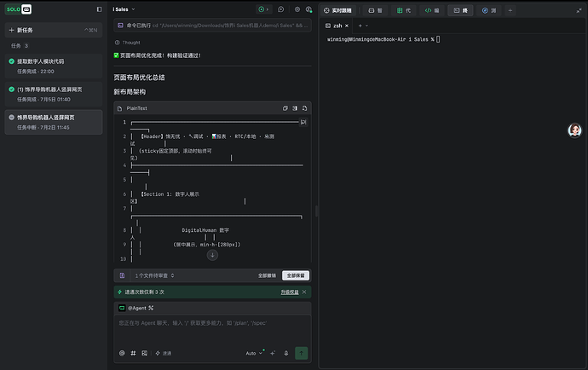Click the prompt enhance sparkle icon

click(273, 353)
